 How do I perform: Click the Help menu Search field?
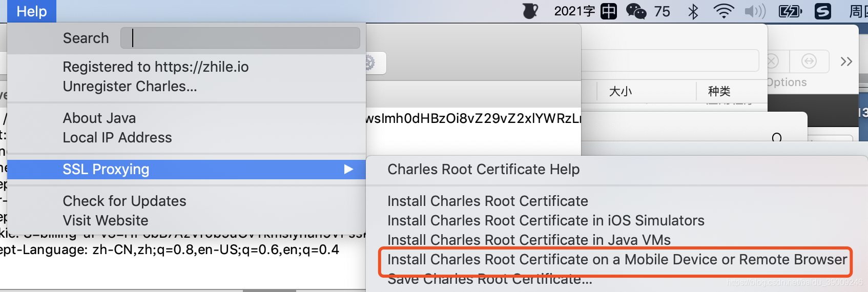240,38
